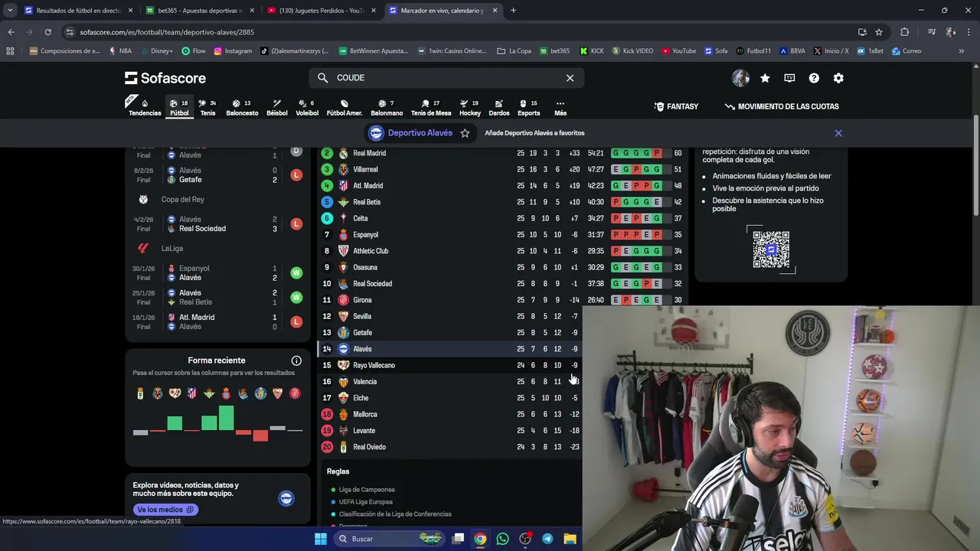Open the Balonmano section
Image resolution: width=980 pixels, height=551 pixels.
click(387, 107)
